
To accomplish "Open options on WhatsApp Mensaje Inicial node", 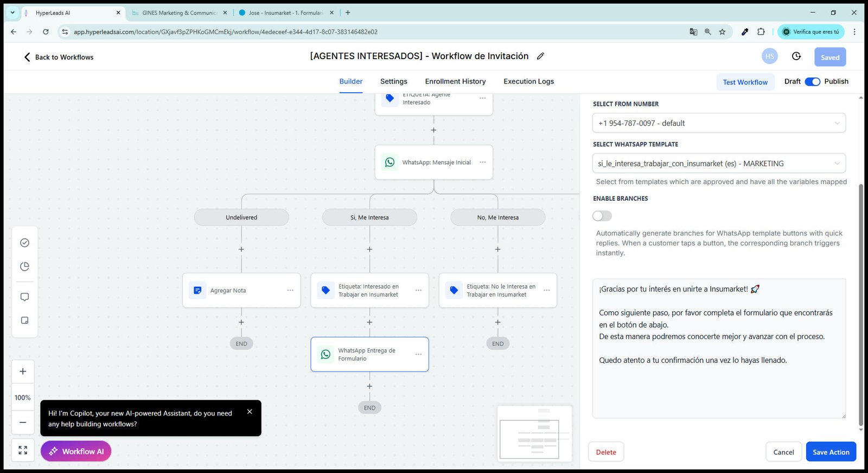I will tap(482, 162).
